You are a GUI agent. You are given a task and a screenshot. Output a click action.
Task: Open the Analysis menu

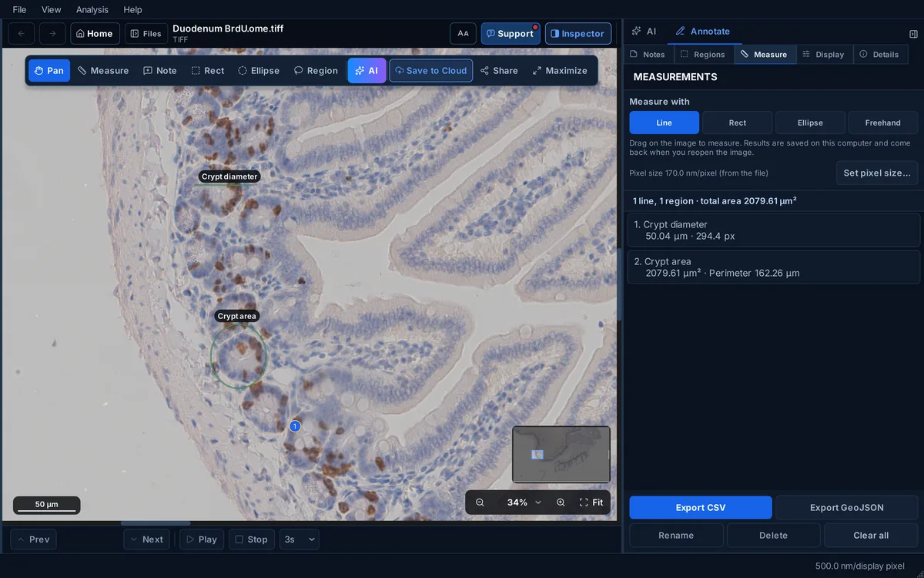pos(92,9)
